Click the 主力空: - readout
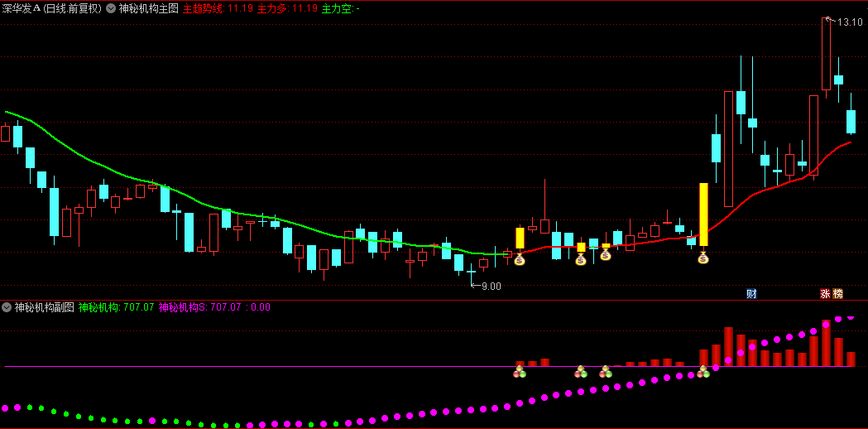Image resolution: width=868 pixels, height=429 pixels. (340, 8)
